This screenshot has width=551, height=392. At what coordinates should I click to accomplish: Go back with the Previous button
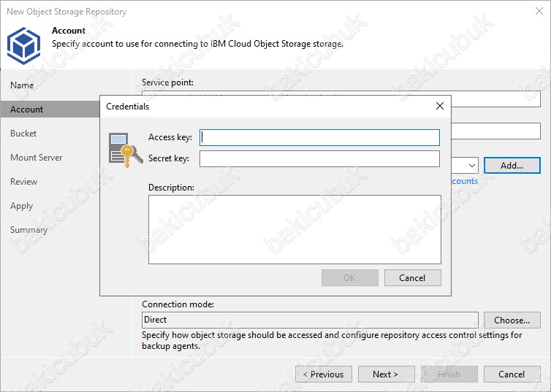324,374
